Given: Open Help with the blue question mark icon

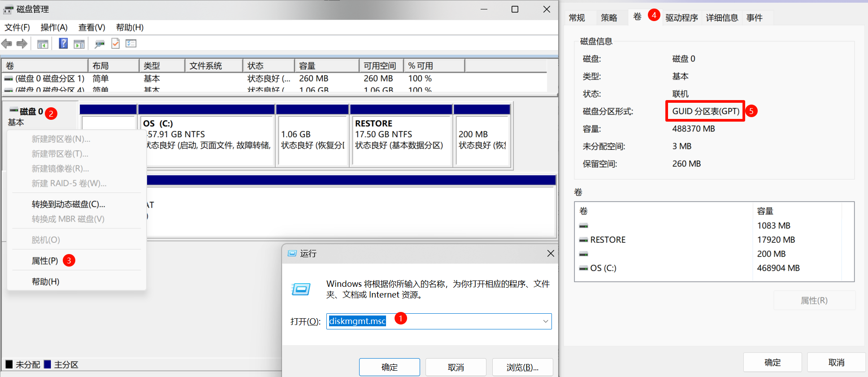Looking at the screenshot, I should (x=63, y=44).
